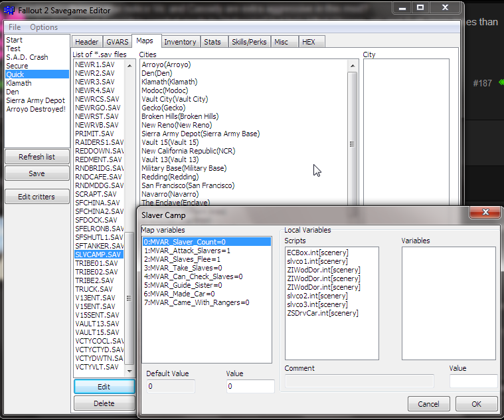Image resolution: width=504 pixels, height=420 pixels.
Task: Open the Stats tab
Action: (212, 42)
